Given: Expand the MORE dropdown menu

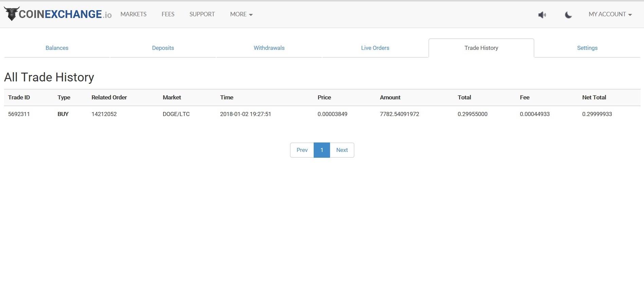Looking at the screenshot, I should [241, 14].
